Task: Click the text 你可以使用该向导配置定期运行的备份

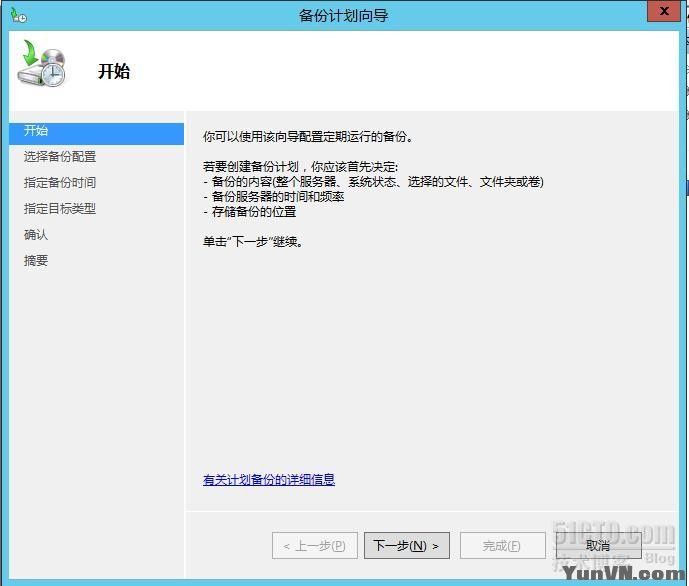Action: point(308,137)
